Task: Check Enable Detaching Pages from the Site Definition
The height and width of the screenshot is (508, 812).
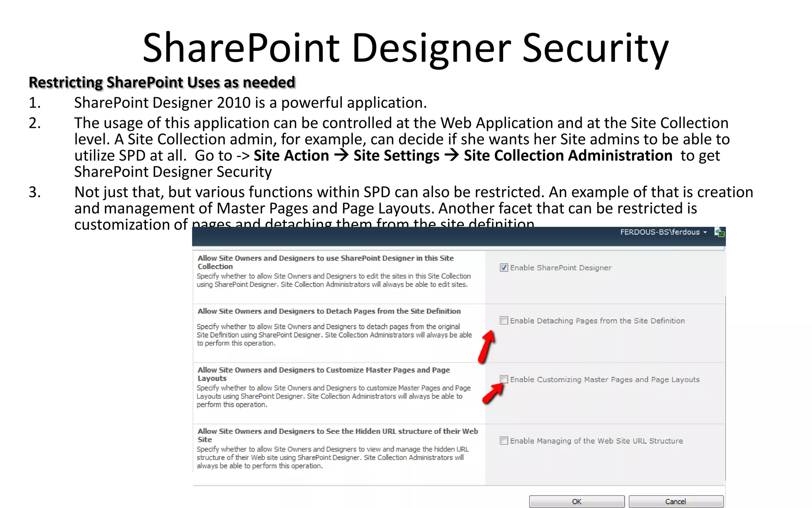Action: (x=504, y=320)
